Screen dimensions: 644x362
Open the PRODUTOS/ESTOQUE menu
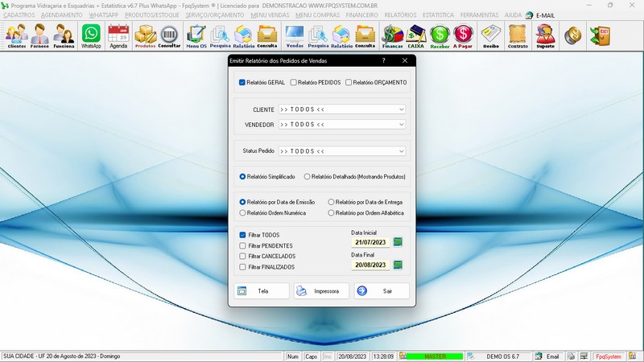pos(152,15)
